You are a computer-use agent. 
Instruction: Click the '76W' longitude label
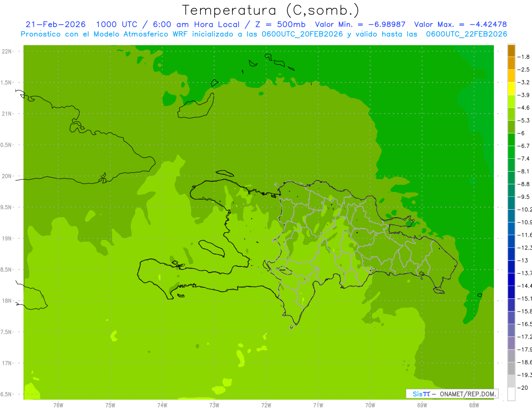point(58,405)
